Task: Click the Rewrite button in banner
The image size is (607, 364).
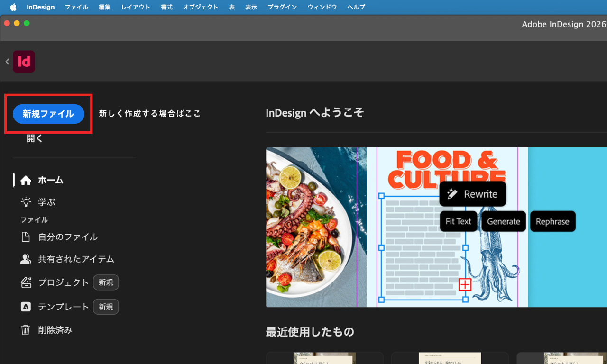Action: [472, 194]
